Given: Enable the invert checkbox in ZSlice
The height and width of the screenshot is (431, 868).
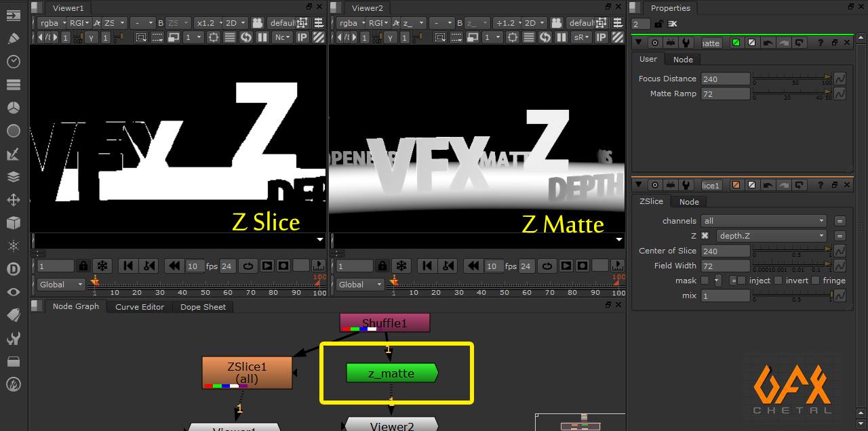Looking at the screenshot, I should (x=778, y=281).
